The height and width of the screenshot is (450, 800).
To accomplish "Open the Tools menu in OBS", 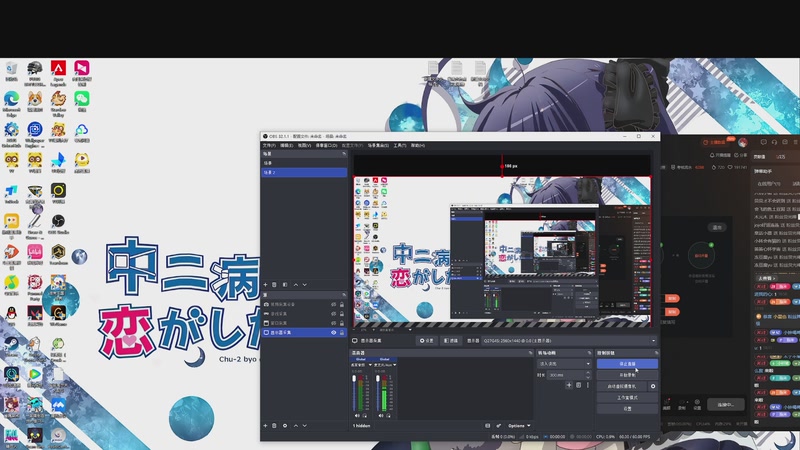I will coord(399,145).
